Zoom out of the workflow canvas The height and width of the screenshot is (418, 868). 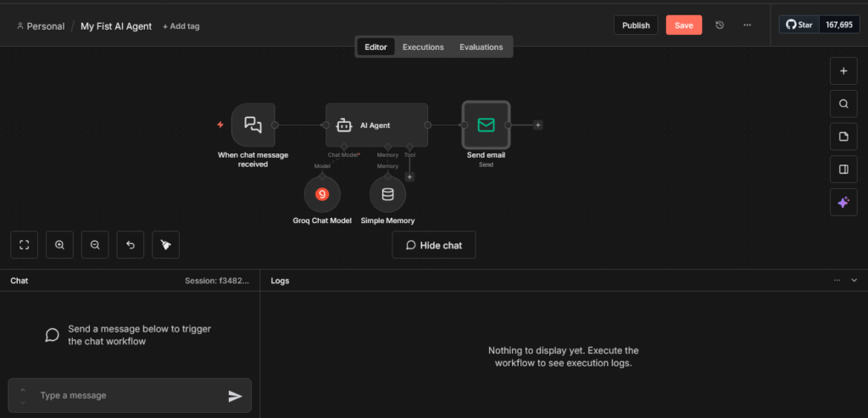tap(95, 245)
